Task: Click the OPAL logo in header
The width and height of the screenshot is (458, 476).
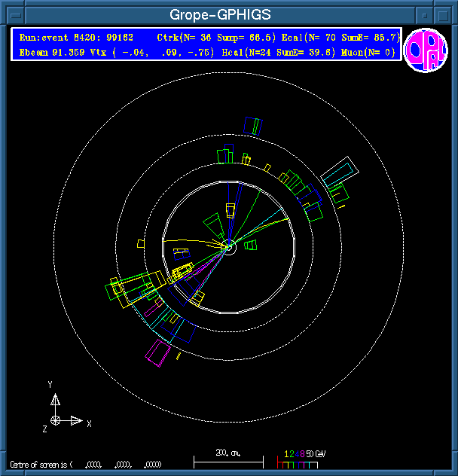Action: [x=426, y=50]
